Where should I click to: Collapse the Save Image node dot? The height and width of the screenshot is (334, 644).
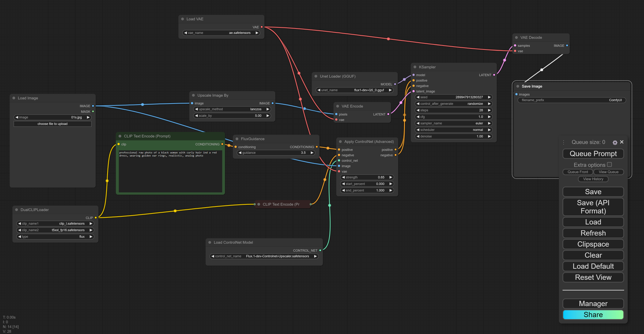pos(518,86)
